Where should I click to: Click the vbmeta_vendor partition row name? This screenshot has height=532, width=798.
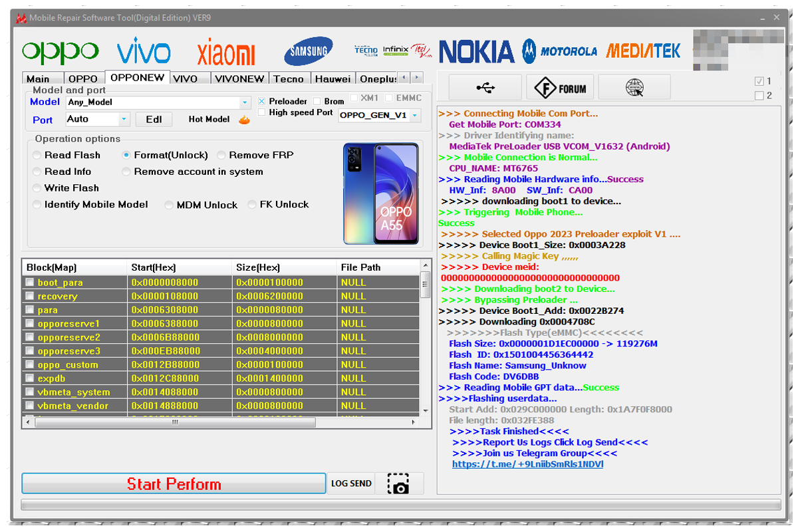pyautogui.click(x=73, y=406)
